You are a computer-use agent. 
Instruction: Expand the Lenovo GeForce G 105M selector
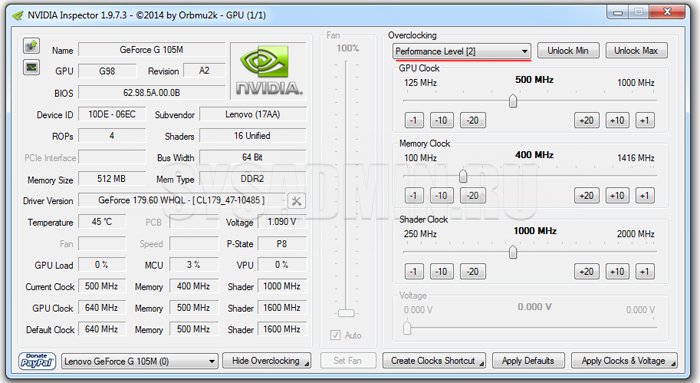140,361
